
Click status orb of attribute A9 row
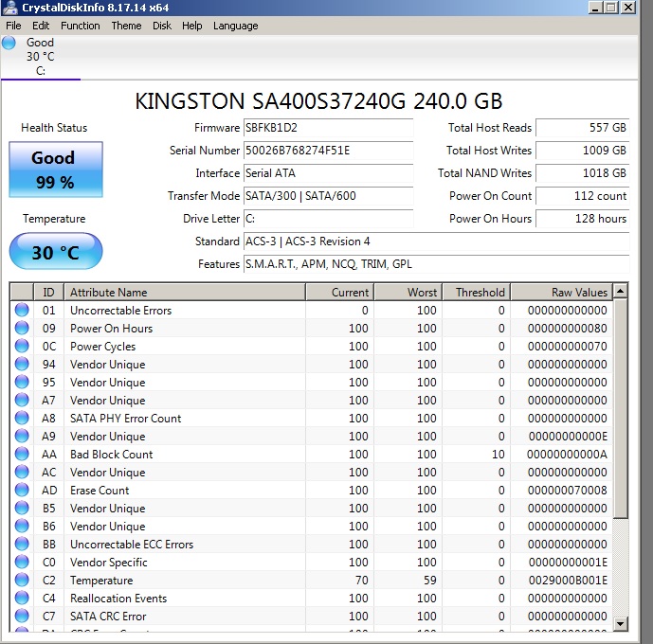click(x=22, y=436)
